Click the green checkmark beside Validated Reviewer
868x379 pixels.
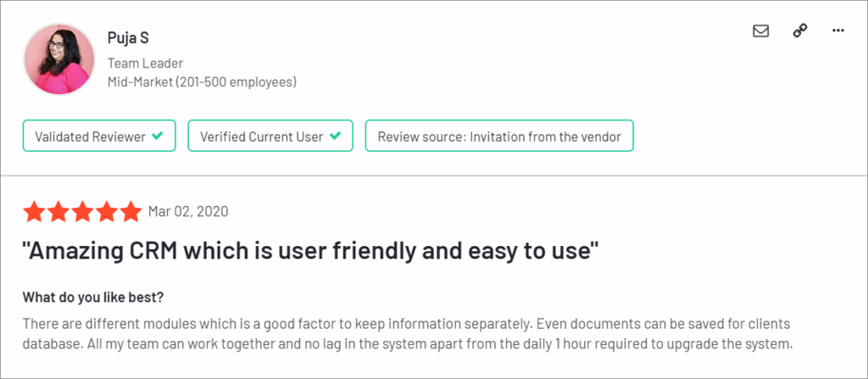[x=157, y=136]
